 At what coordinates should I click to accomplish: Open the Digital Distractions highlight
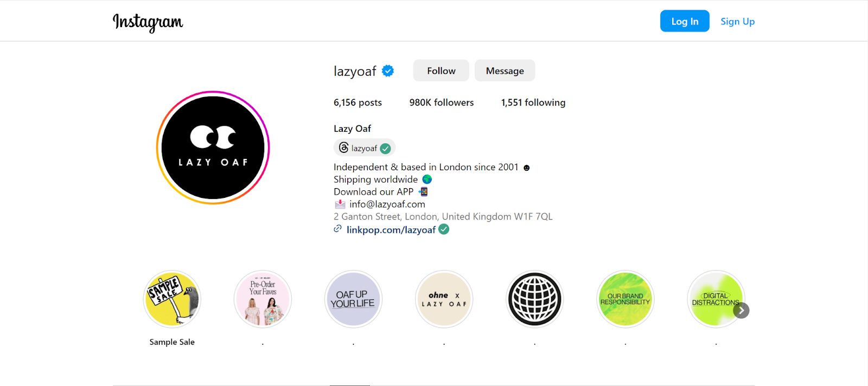[716, 299]
